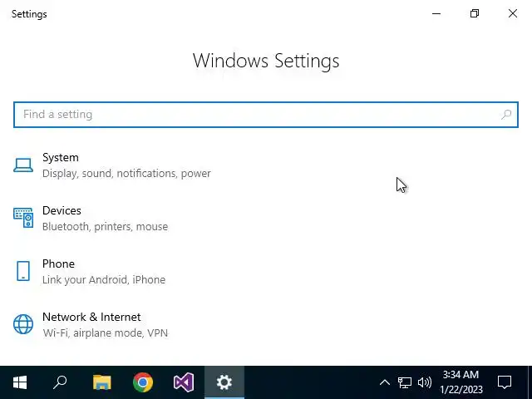Close the Settings window
The width and height of the screenshot is (532, 399).
[513, 13]
